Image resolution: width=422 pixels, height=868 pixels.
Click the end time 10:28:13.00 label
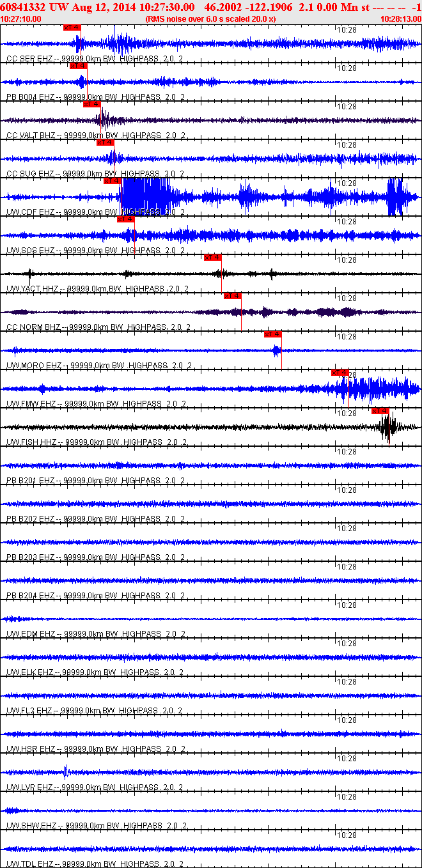(x=400, y=19)
